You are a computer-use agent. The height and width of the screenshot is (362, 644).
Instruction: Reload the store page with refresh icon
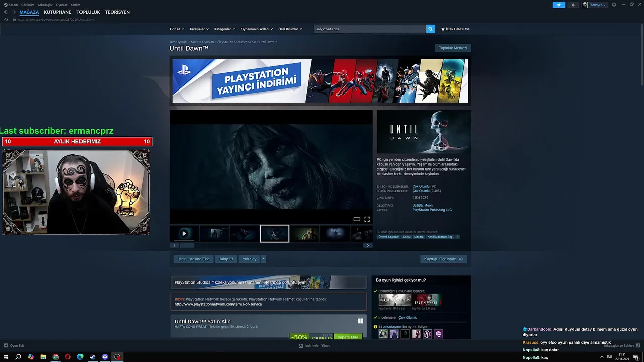tap(6, 19)
